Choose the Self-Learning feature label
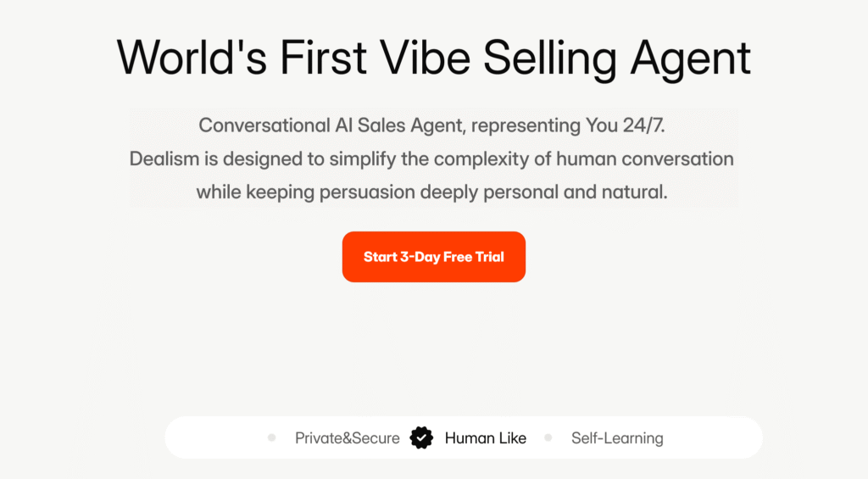Image resolution: width=868 pixels, height=479 pixels. pyautogui.click(x=616, y=438)
